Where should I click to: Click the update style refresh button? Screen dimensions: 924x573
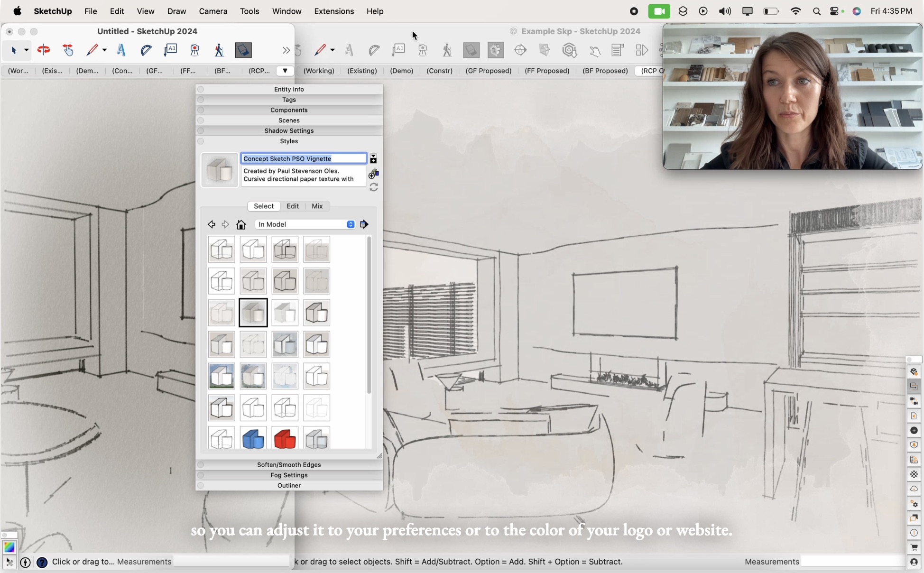tap(374, 187)
